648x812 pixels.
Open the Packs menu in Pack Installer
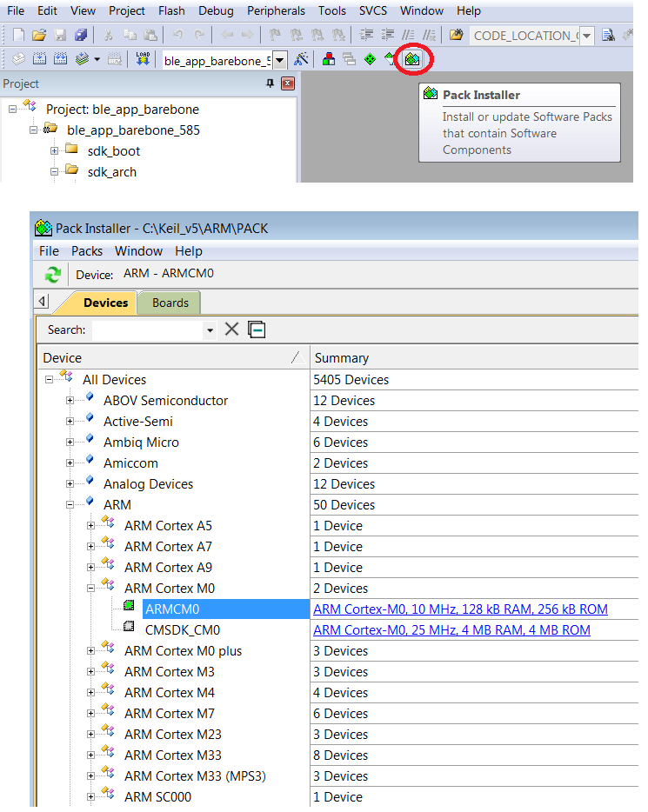click(87, 251)
